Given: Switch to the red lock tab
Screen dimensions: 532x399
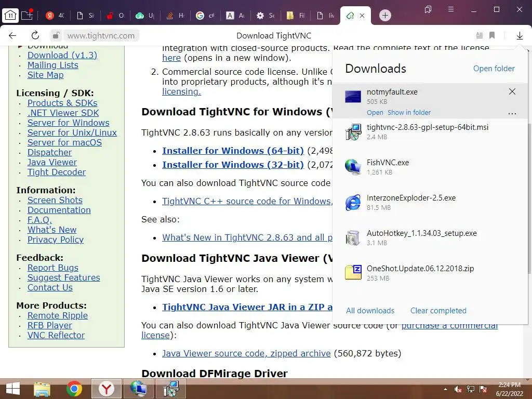Looking at the screenshot, I should pos(116,15).
